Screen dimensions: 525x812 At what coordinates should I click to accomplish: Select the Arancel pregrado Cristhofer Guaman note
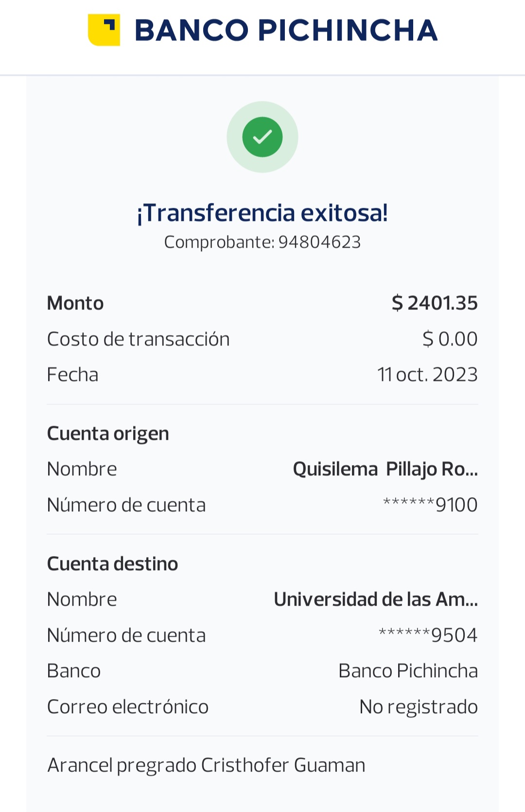pos(206,765)
